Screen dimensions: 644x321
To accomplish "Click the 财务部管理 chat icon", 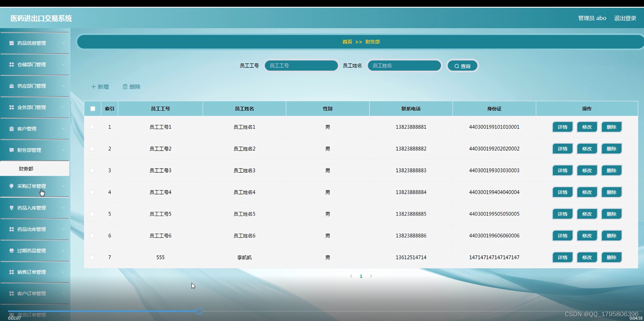I will coord(12,150).
